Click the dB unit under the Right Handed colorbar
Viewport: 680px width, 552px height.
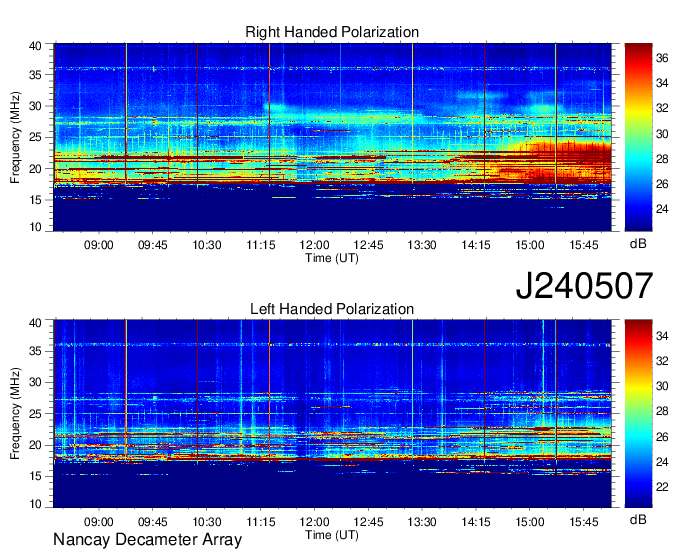638,244
